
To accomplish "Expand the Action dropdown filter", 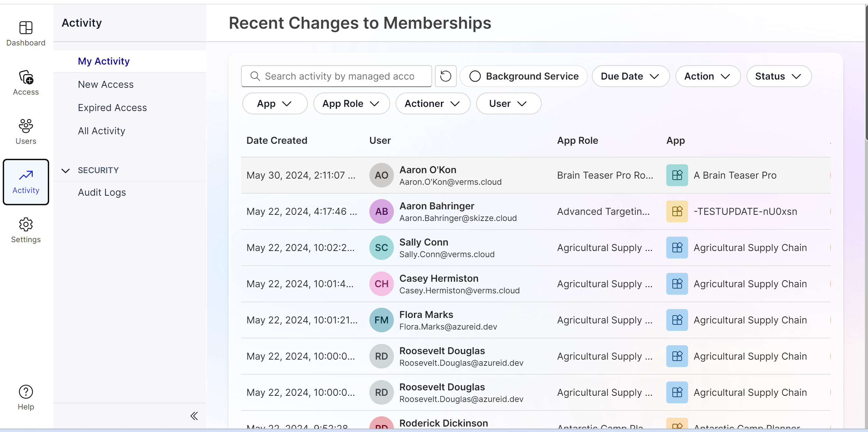I will pyautogui.click(x=706, y=76).
